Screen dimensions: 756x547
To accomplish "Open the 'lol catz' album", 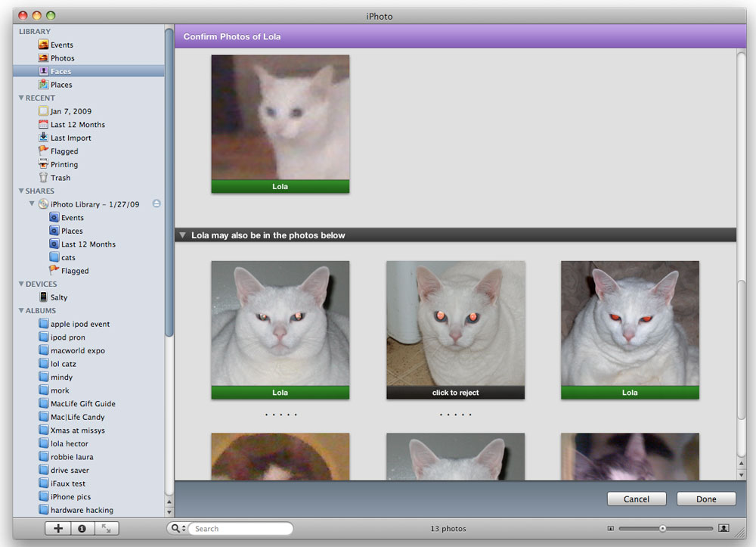I will 63,364.
